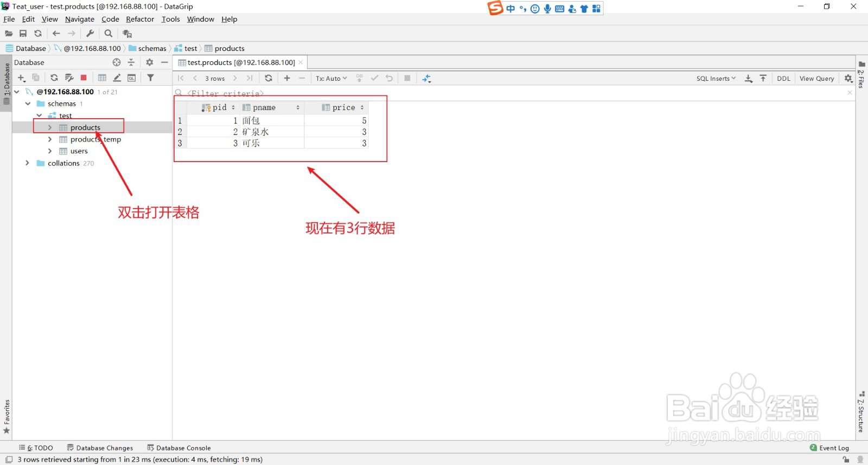This screenshot has height=465, width=868.
Task: Open compare data icon in the grid toolbar
Action: tap(427, 78)
